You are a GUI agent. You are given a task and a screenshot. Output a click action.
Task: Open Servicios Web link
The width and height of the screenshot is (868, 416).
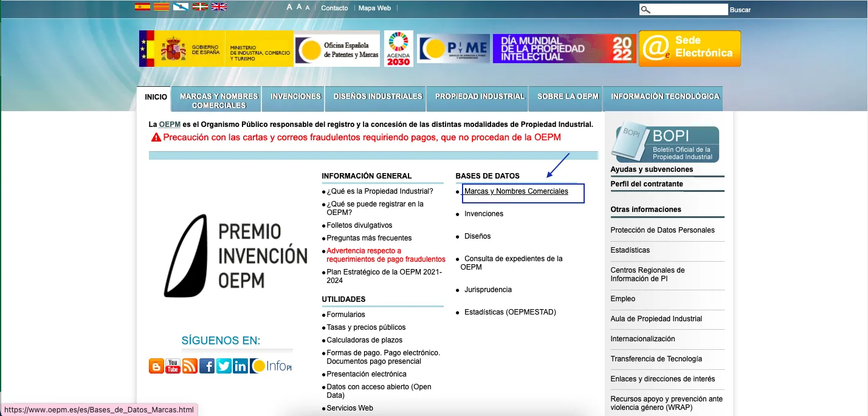coord(350,408)
